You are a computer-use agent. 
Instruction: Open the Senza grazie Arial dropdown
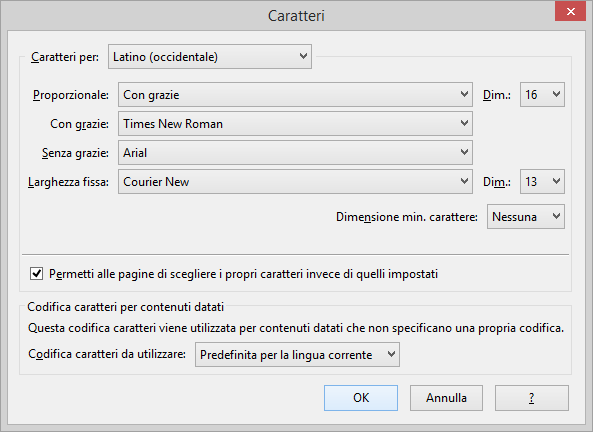click(x=295, y=152)
